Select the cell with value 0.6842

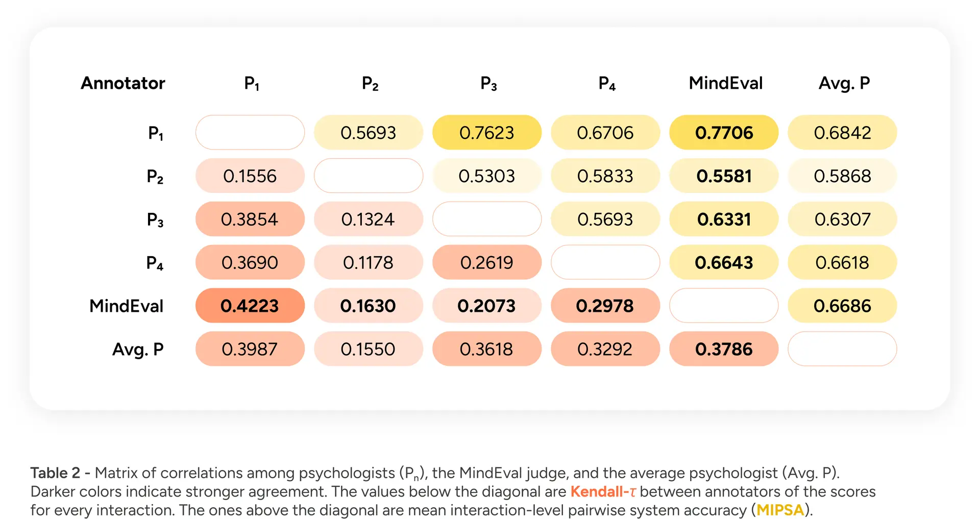pos(842,133)
